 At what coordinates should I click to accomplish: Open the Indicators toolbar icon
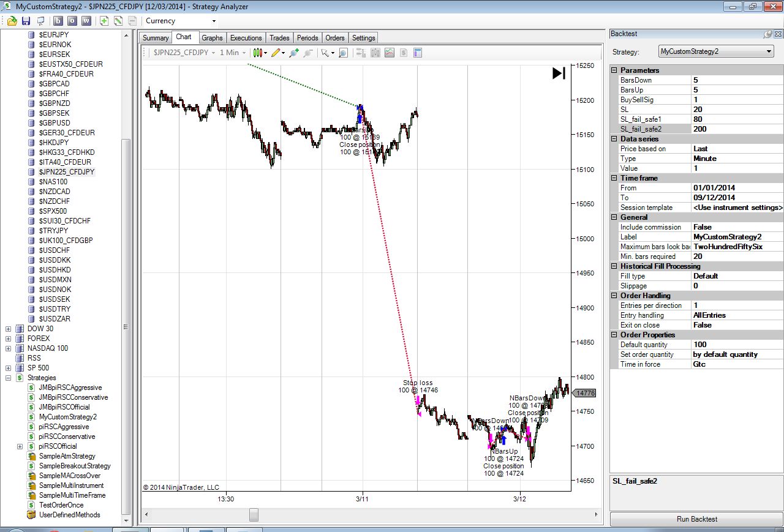pyautogui.click(x=390, y=53)
